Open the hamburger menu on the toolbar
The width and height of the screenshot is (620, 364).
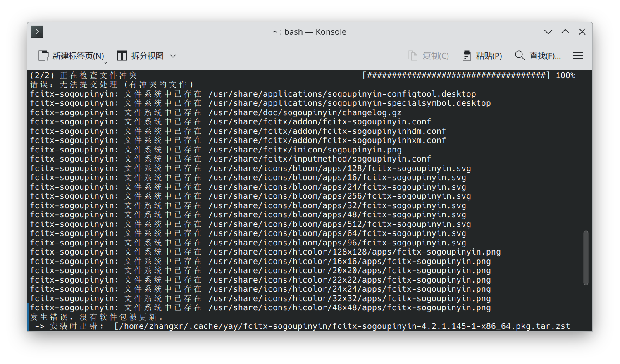click(x=578, y=55)
